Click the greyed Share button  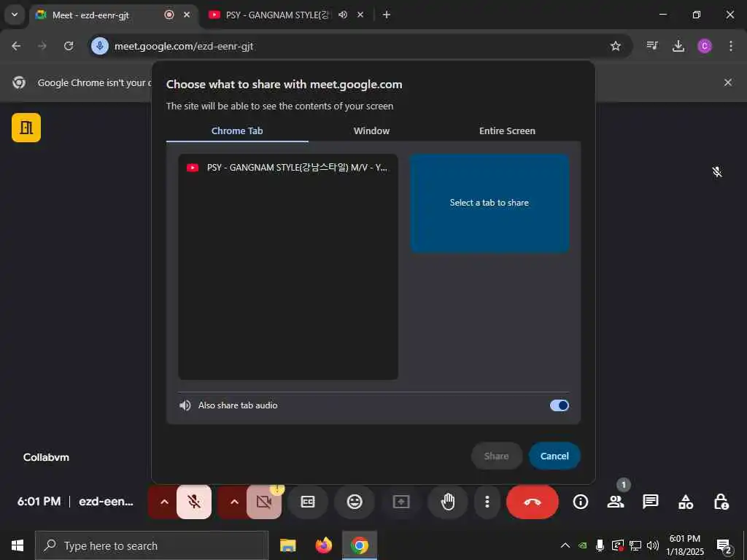[496, 456]
